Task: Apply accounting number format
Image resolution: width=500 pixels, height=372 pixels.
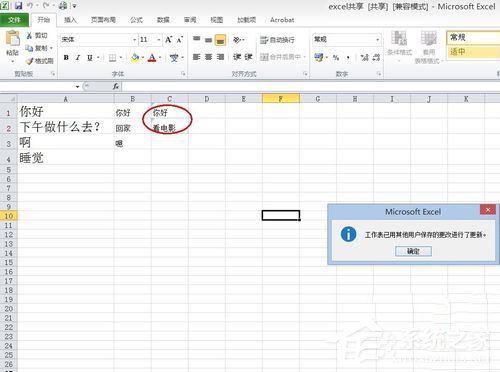Action: 318,57
